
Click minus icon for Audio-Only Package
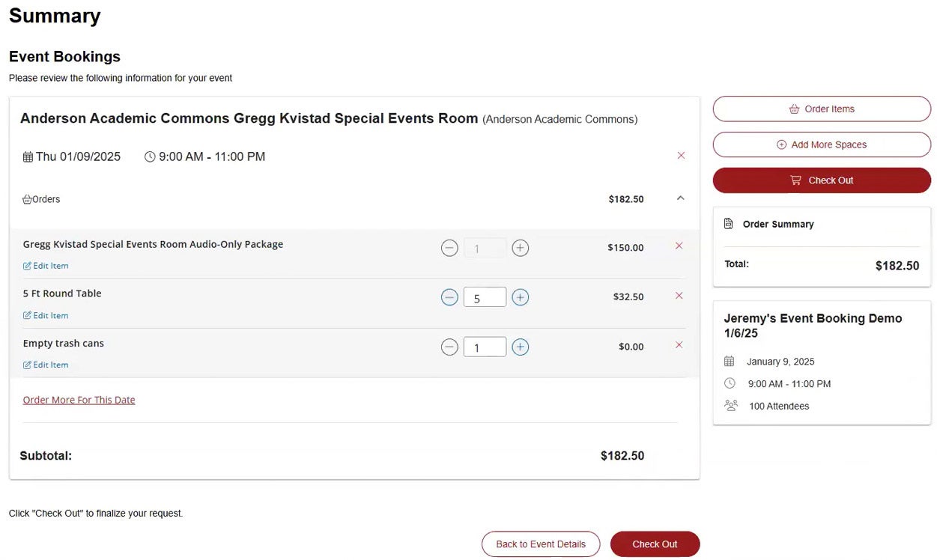(x=449, y=248)
